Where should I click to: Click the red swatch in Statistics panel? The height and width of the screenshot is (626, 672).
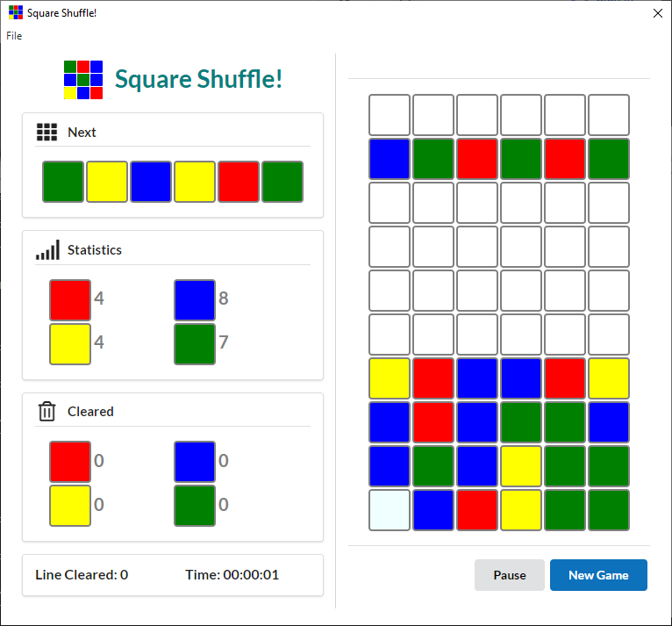(70, 299)
